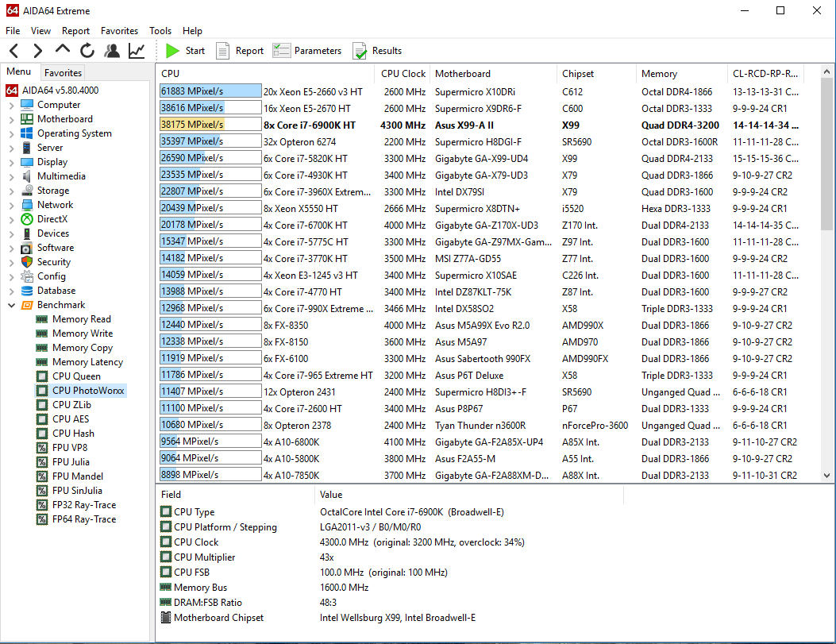Click the Report toolbar button
This screenshot has height=644, width=836.
tap(240, 51)
